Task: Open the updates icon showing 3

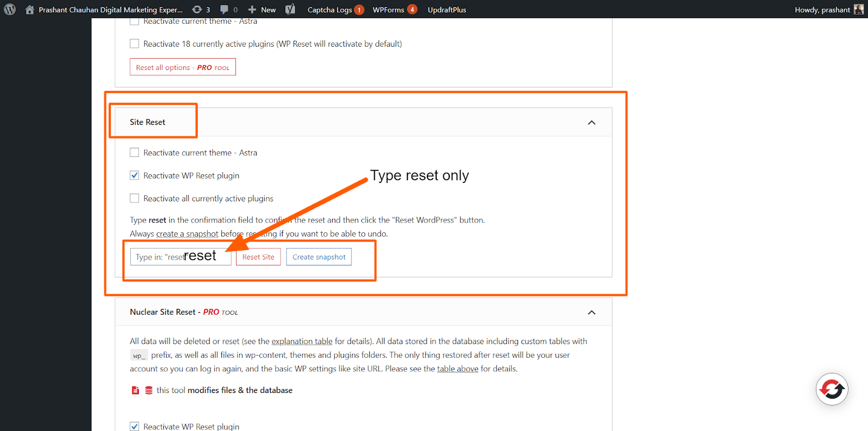Action: [201, 9]
